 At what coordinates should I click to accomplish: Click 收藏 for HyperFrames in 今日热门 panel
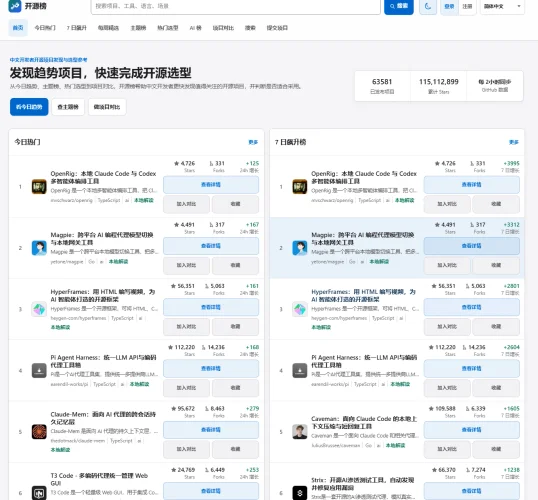point(235,326)
